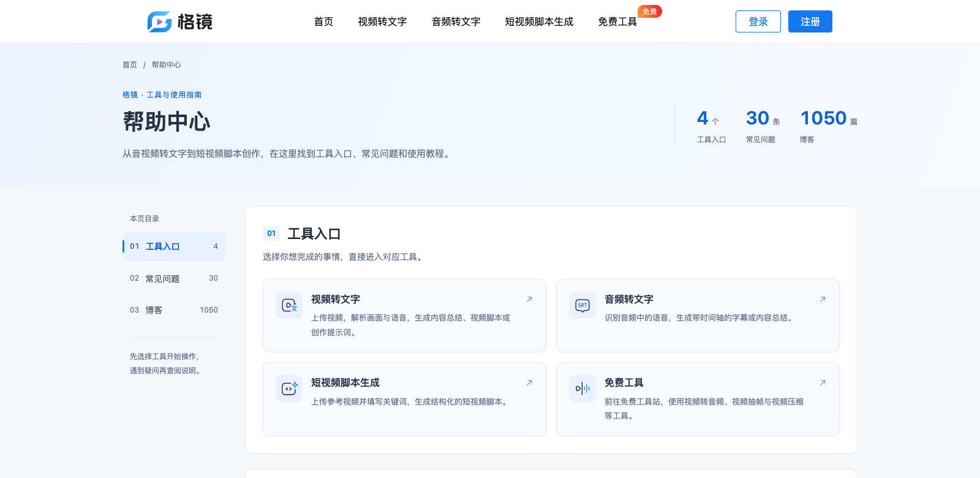Click the 30 条 常见问题 statistic
The width and height of the screenshot is (980, 478).
tap(763, 126)
